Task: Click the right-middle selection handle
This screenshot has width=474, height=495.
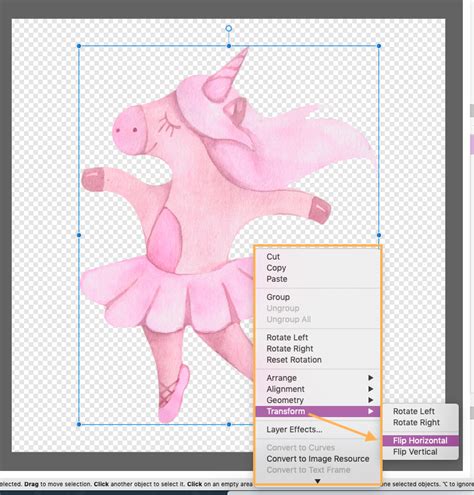Action: [379, 235]
